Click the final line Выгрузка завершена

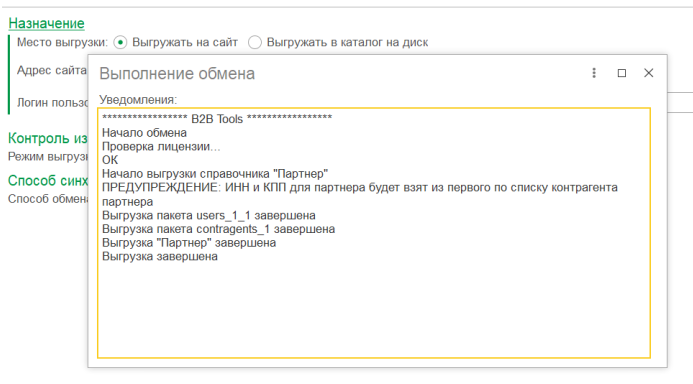click(x=160, y=256)
